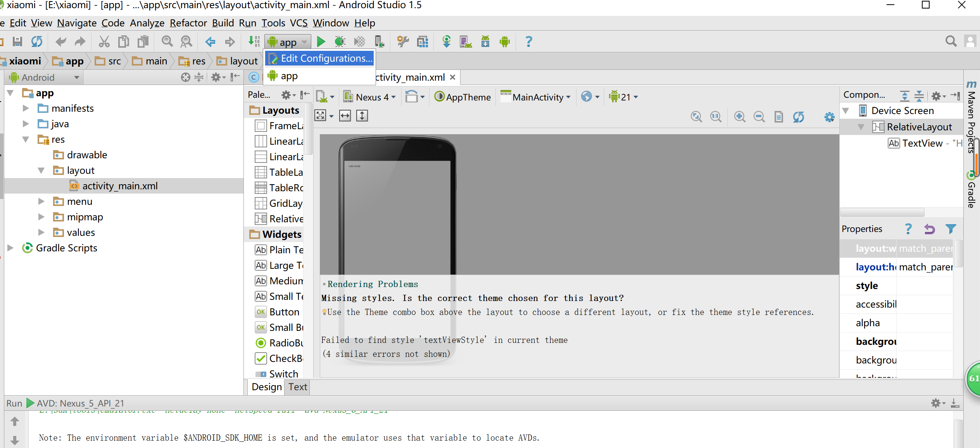Open MainActivity association dropdown
Image resolution: width=980 pixels, height=448 pixels.
(x=536, y=97)
